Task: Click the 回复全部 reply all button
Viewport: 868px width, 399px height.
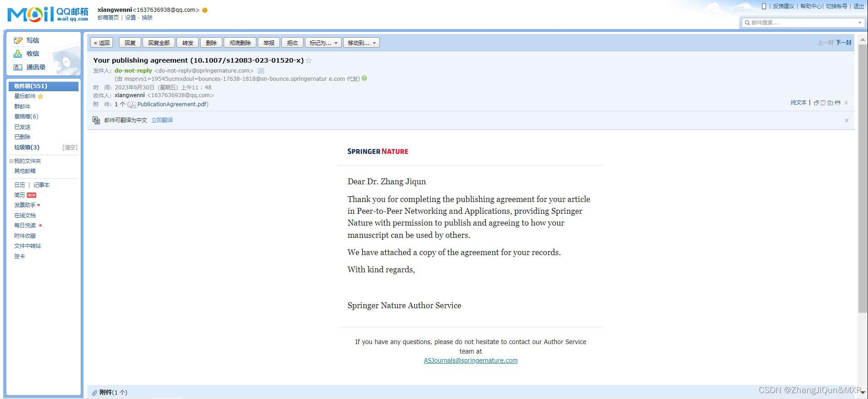Action: tap(159, 43)
